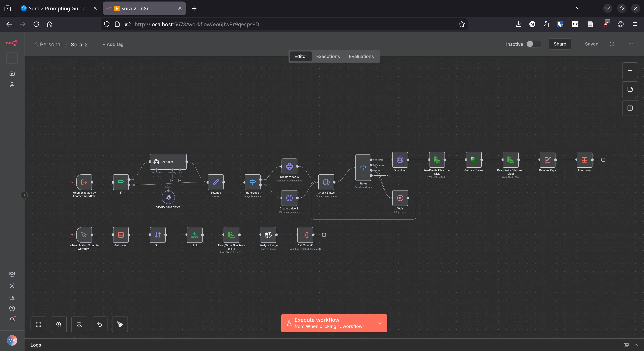644x351 pixels.
Task: Open notifications via the bell icon
Action: (12, 319)
